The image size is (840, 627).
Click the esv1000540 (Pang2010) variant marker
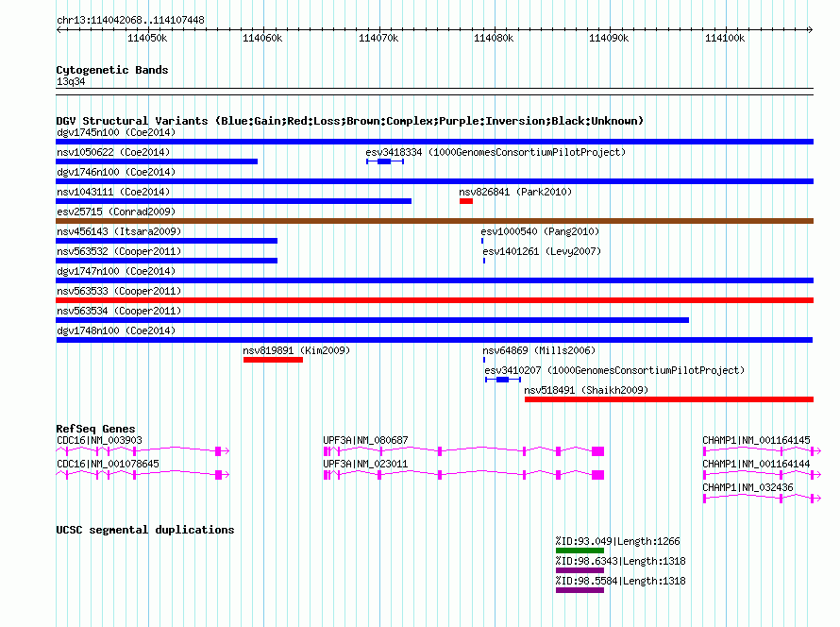[482, 241]
